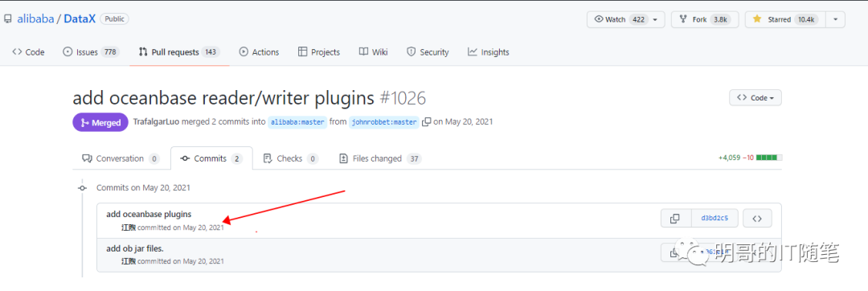The image size is (868, 291).
Task: Open the Insights tab
Action: (489, 52)
